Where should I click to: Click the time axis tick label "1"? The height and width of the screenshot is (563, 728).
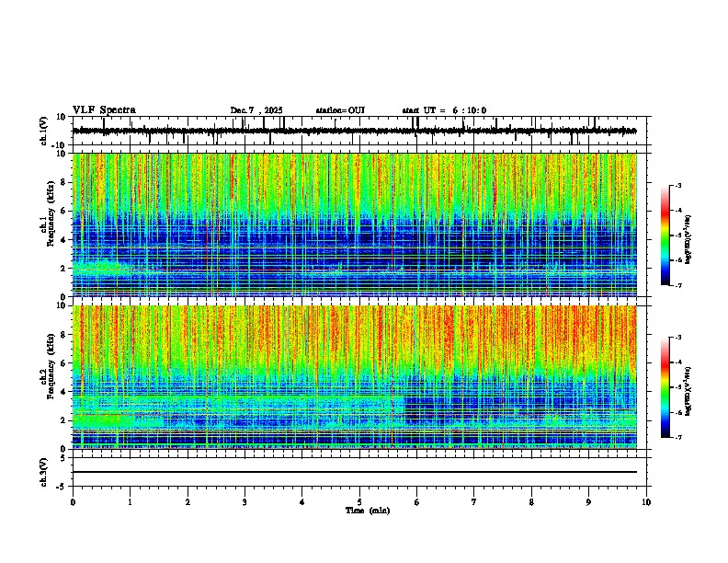(130, 502)
